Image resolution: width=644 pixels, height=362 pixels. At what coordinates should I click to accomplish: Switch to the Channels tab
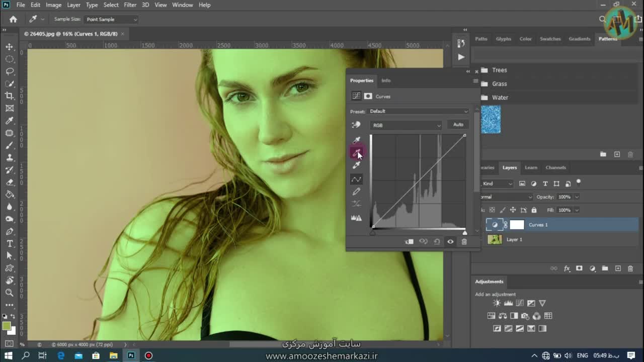[x=555, y=167]
